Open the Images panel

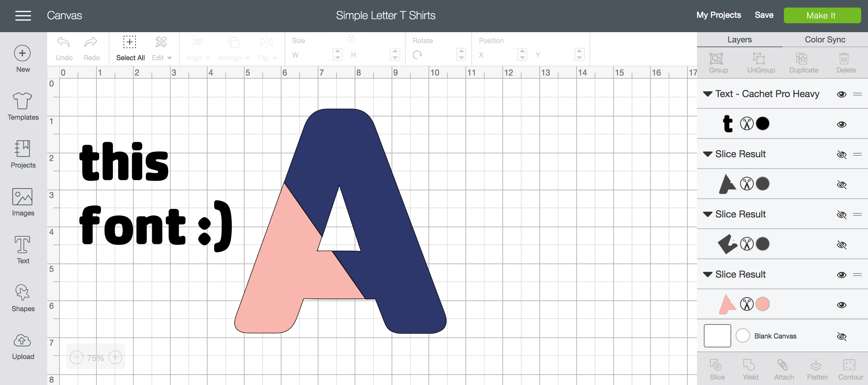[22, 197]
